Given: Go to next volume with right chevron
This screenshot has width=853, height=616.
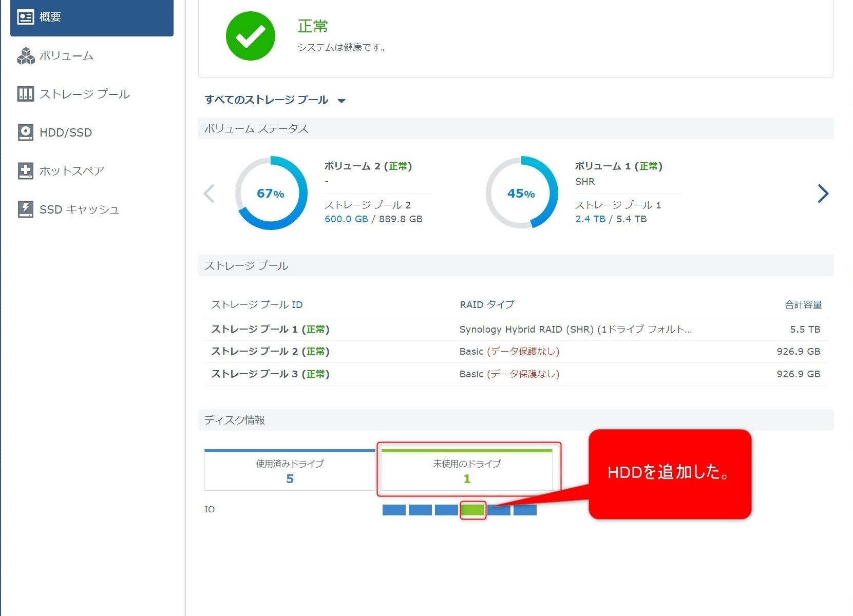Looking at the screenshot, I should tap(823, 194).
